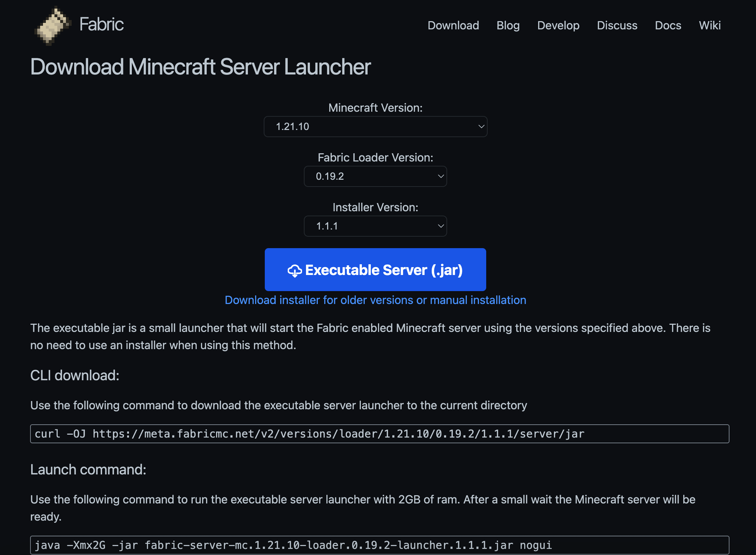Select the curl CLI download command box
The image size is (756, 555).
click(x=380, y=434)
